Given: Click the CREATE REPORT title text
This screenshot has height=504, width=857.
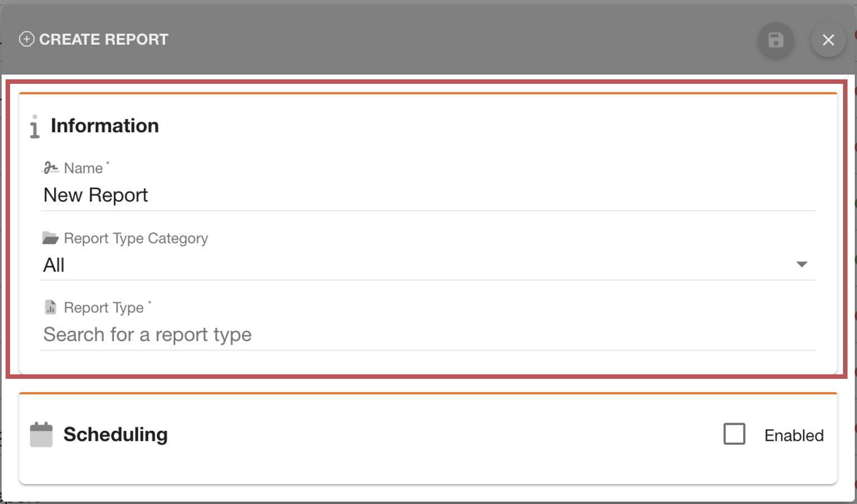Looking at the screenshot, I should click(x=103, y=39).
